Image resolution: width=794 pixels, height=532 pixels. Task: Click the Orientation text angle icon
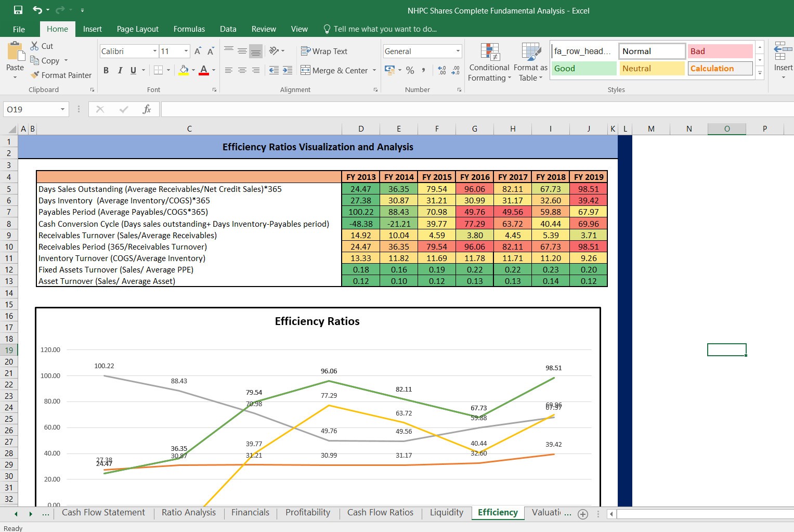click(274, 50)
